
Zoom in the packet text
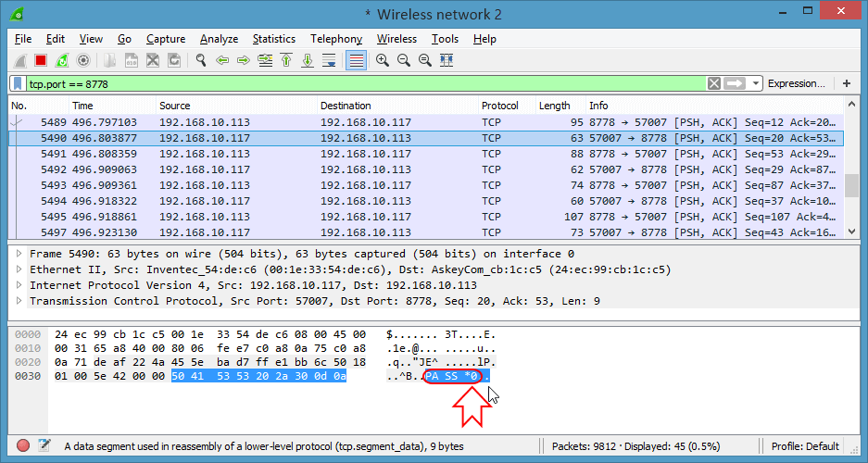click(382, 60)
